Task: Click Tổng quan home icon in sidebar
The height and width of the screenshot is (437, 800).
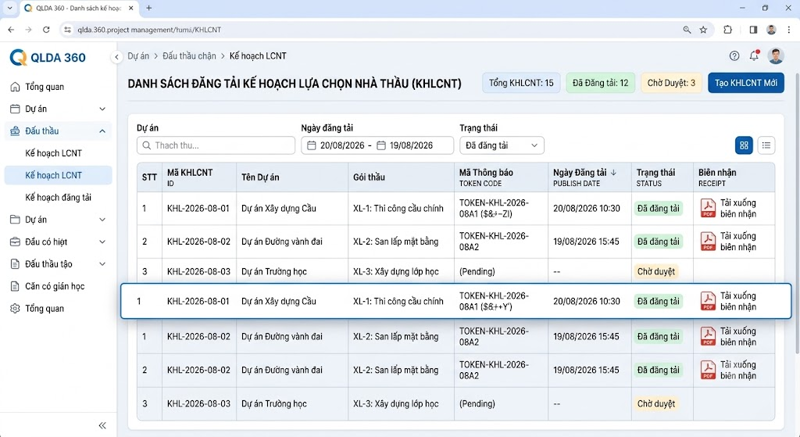Action: pyautogui.click(x=15, y=87)
